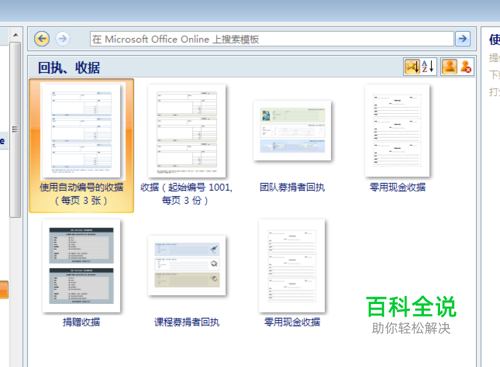Sort templates alphabetically A to Z

tap(428, 66)
